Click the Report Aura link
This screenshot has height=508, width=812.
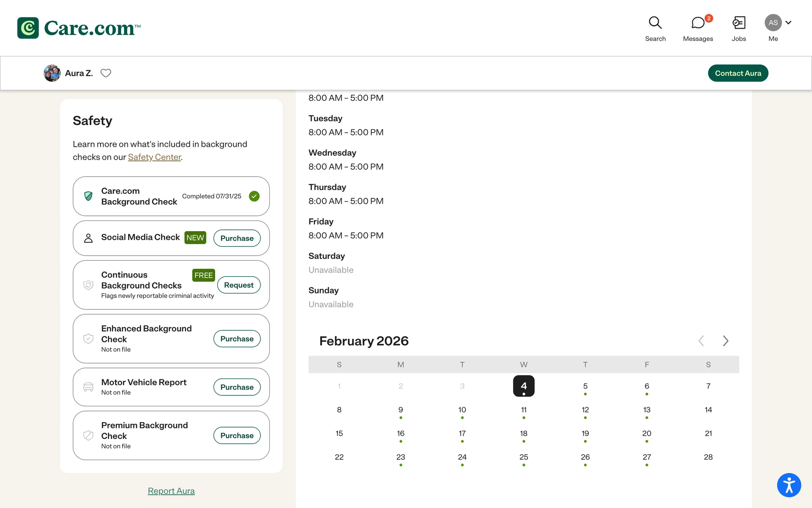point(171,491)
